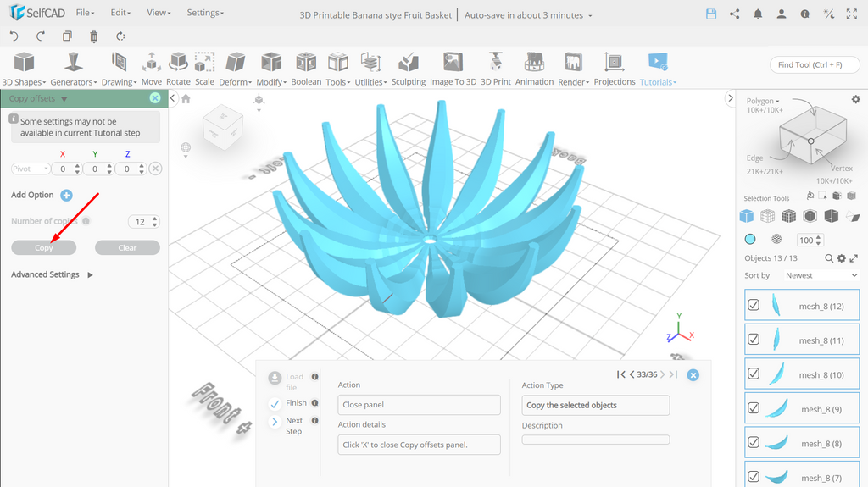Select the wireframe cube selection mode
Image resolution: width=868 pixels, height=487 pixels.
click(x=767, y=216)
